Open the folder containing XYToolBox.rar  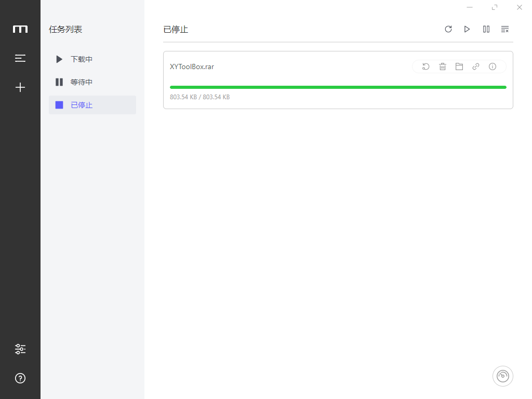point(459,66)
